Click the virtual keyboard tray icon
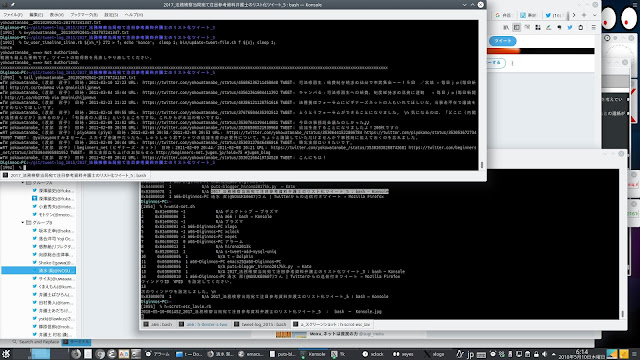Screen dimensions: 640x360 point(481,354)
